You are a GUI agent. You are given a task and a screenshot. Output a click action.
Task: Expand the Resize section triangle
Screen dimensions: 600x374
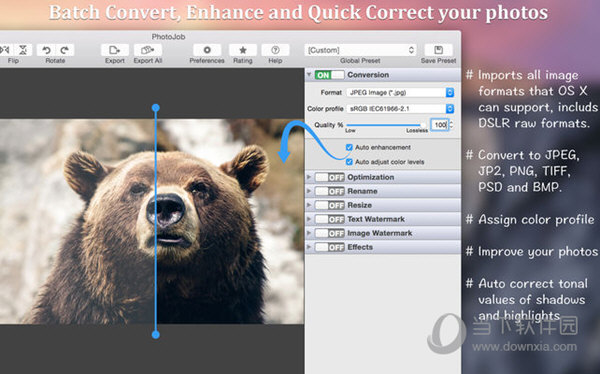click(309, 205)
